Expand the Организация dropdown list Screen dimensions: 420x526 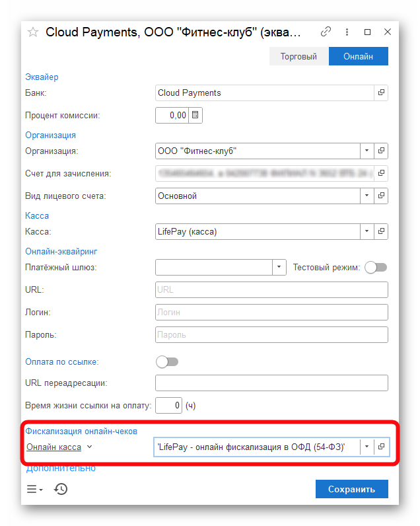tap(367, 151)
